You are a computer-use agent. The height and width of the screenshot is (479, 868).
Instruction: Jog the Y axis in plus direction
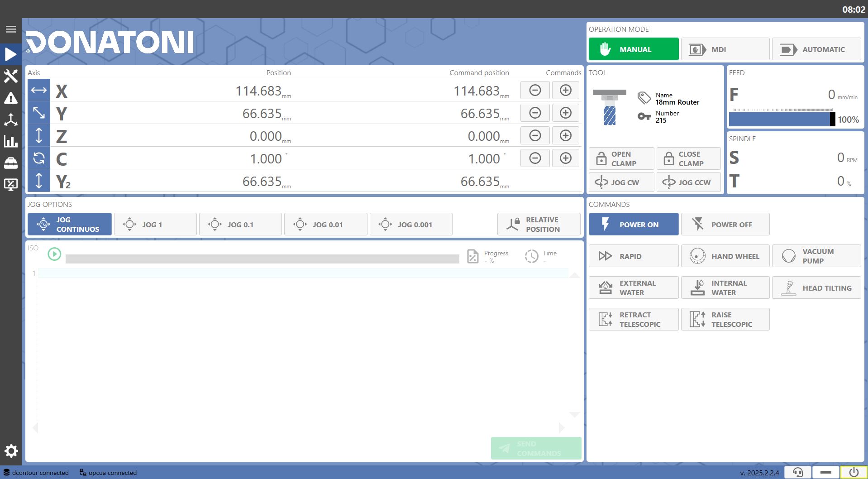tap(566, 113)
